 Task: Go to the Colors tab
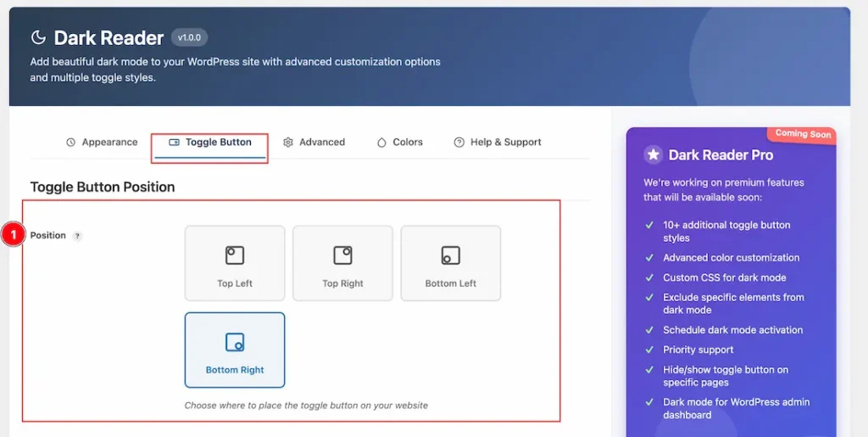pos(400,143)
